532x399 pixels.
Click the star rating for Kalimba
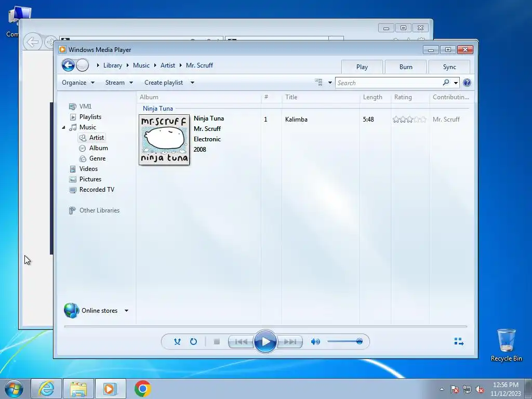pyautogui.click(x=409, y=119)
